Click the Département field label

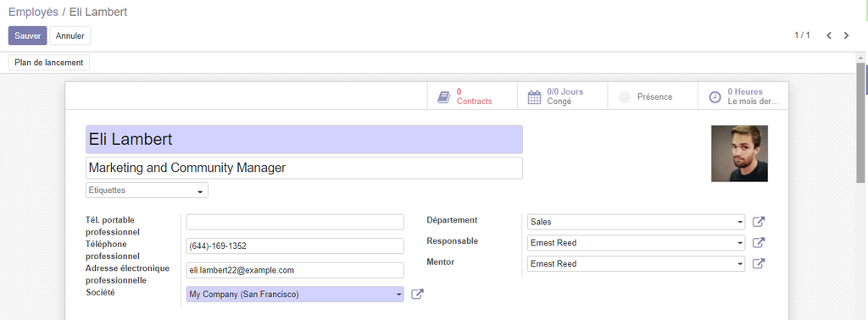tap(452, 220)
